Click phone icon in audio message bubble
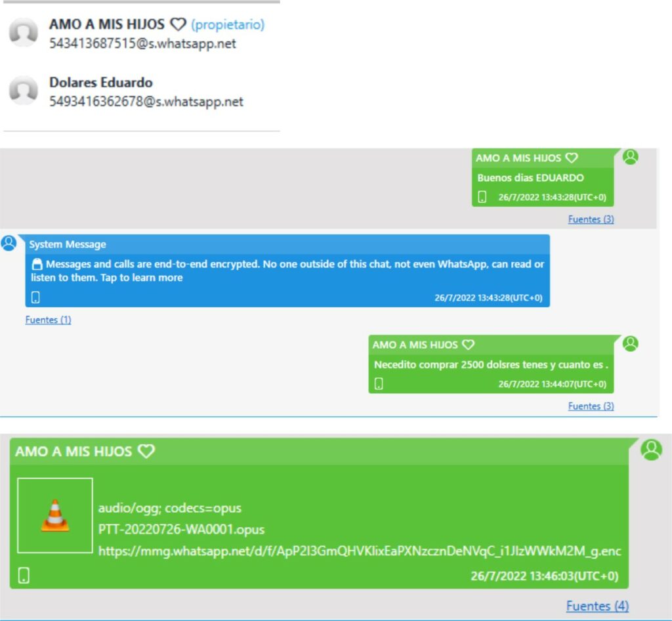The height and width of the screenshot is (621, 672). point(24,576)
